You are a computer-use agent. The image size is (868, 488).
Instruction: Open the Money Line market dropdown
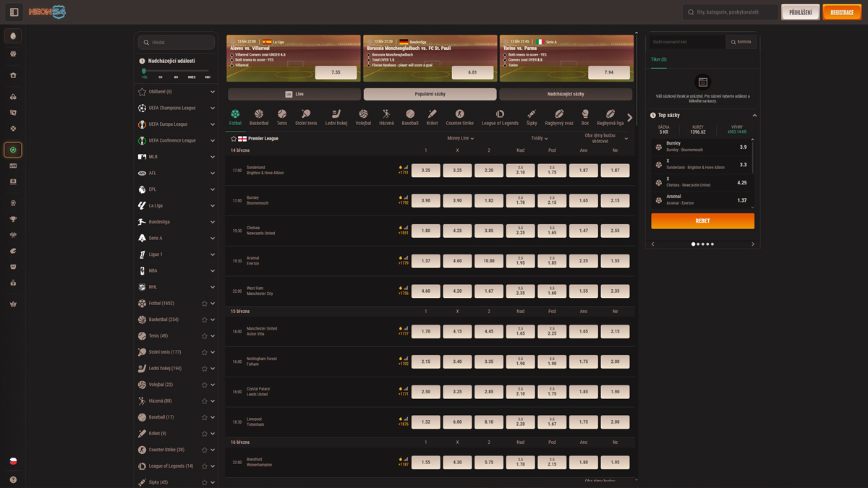tap(460, 138)
